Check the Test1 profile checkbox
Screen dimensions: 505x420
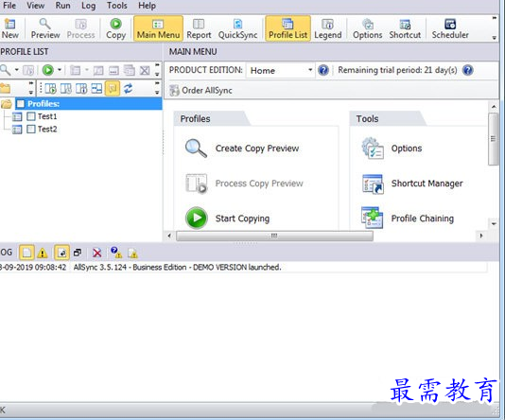coord(31,116)
